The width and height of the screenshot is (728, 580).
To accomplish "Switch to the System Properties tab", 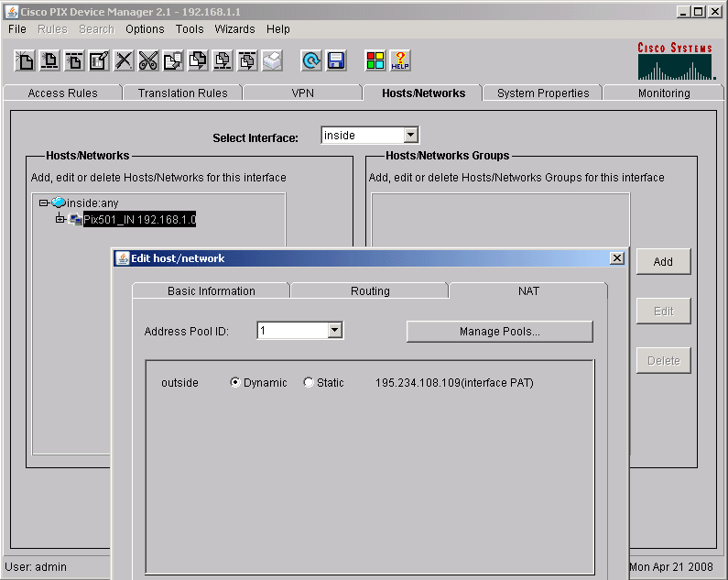I will (543, 93).
